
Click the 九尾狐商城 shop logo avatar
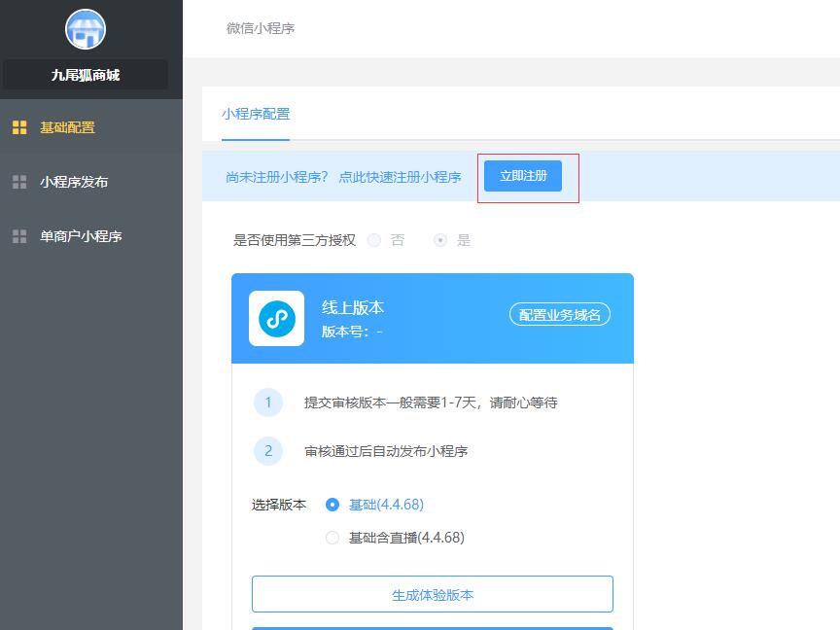pyautogui.click(x=86, y=29)
